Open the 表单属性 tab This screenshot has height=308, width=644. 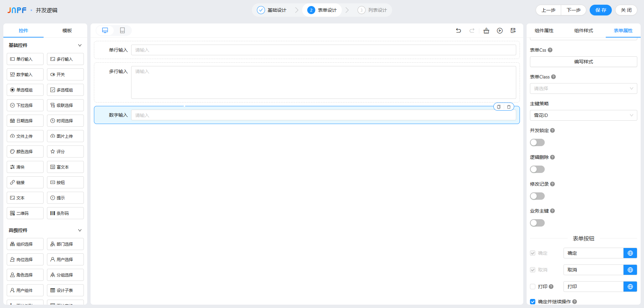coord(623,30)
